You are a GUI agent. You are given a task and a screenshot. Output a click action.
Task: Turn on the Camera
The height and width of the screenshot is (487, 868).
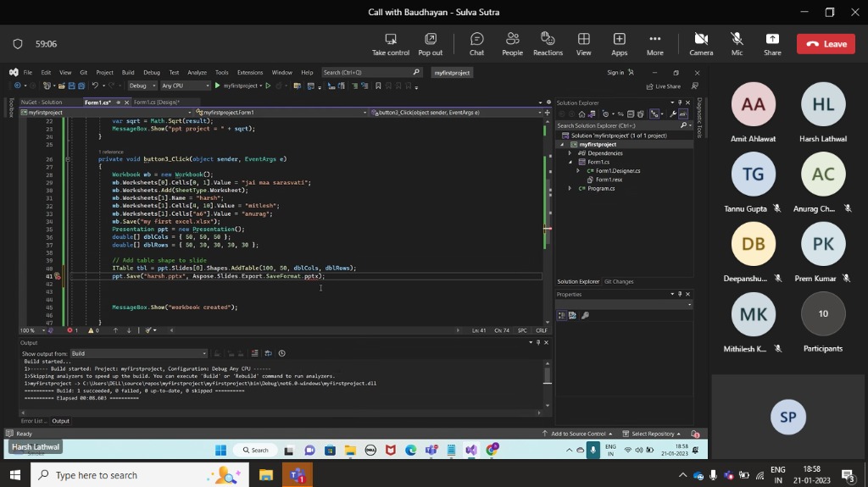pos(701,40)
